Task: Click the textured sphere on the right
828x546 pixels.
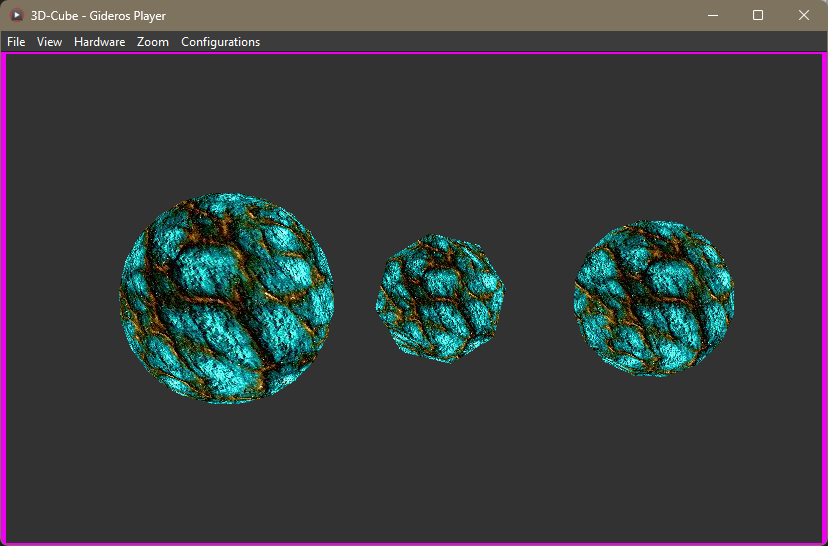Action: coord(654,298)
